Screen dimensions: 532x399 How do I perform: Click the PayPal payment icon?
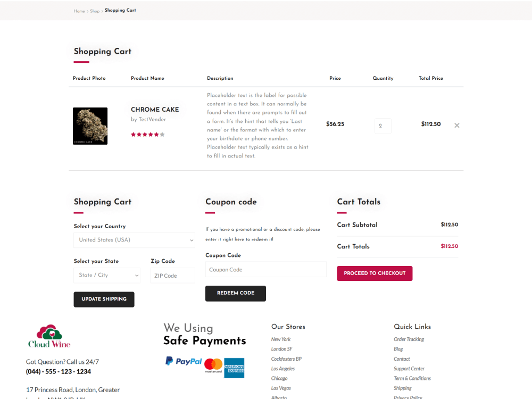183,361
